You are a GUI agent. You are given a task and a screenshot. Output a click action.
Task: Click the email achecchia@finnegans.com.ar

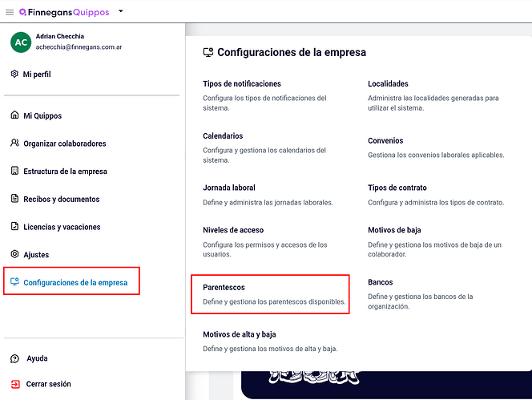point(79,47)
